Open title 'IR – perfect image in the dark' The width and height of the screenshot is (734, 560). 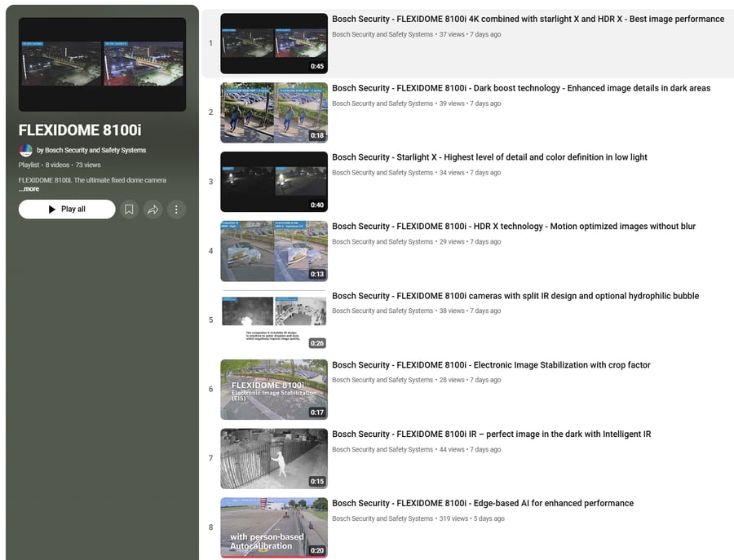coord(492,434)
